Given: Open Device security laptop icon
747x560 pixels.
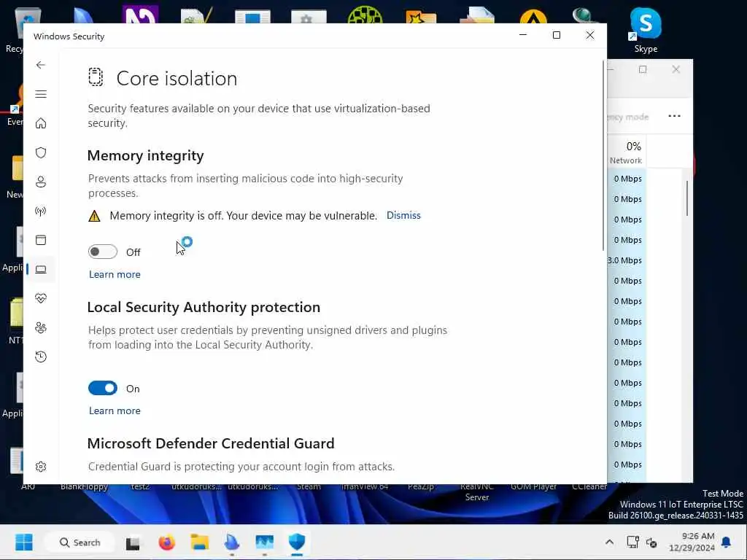Looking at the screenshot, I should pyautogui.click(x=41, y=270).
